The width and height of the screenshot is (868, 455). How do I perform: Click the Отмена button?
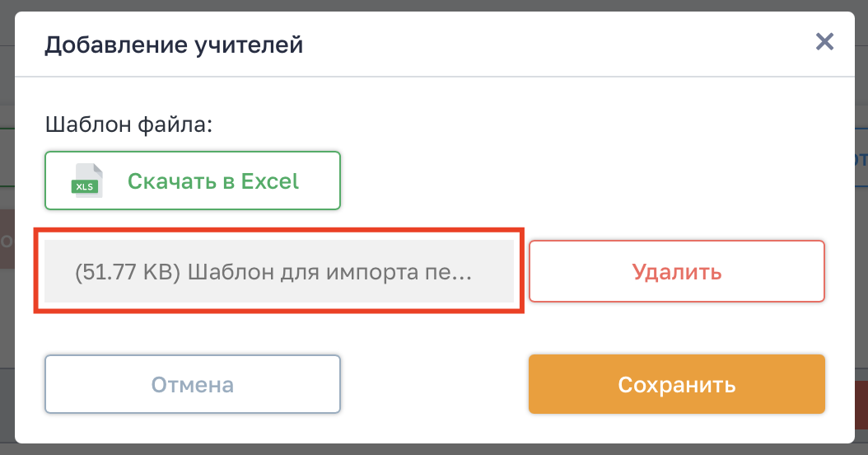[x=192, y=384]
